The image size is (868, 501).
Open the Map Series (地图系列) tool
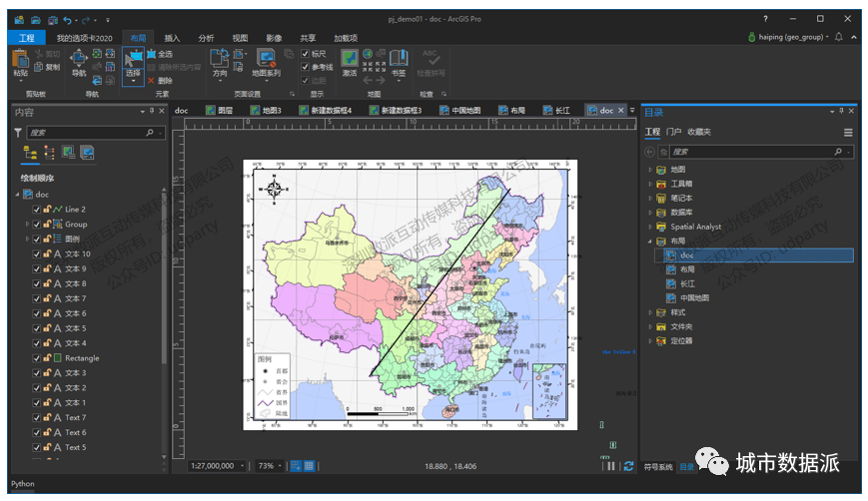pyautogui.click(x=266, y=63)
